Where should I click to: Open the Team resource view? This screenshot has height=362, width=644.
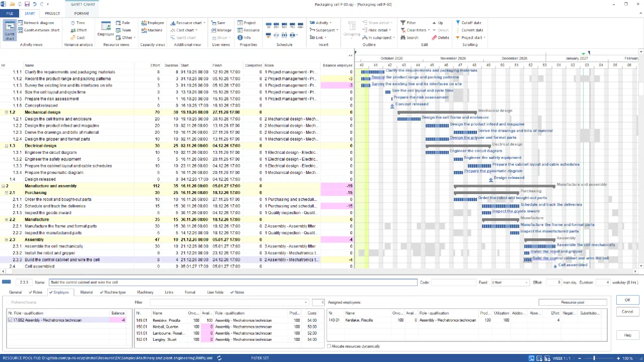pyautogui.click(x=123, y=30)
